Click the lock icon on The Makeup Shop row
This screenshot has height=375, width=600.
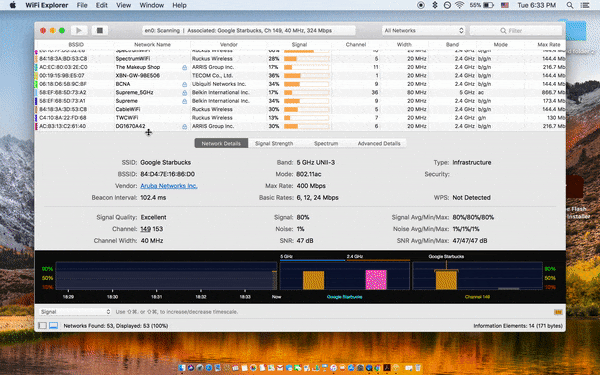point(184,67)
